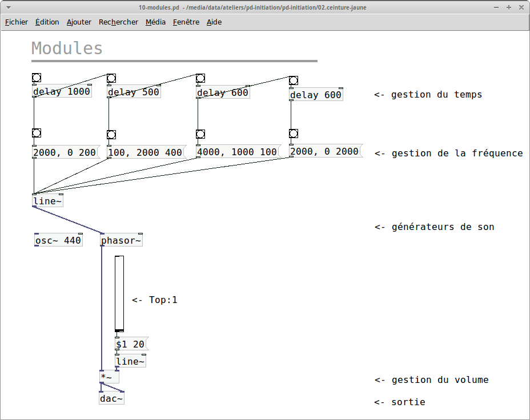The height and width of the screenshot is (420, 530).
Task: Click the vertical volume slider
Action: 119,294
